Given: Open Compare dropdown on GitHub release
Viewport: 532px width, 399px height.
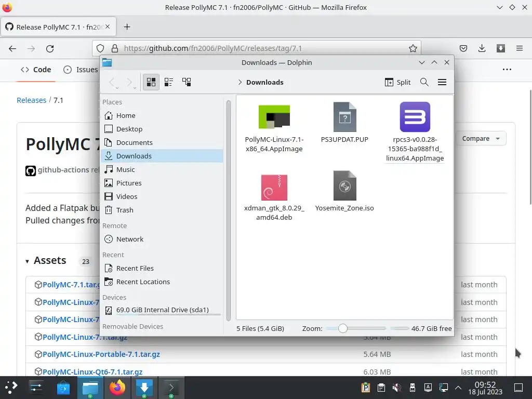Looking at the screenshot, I should pos(481,138).
